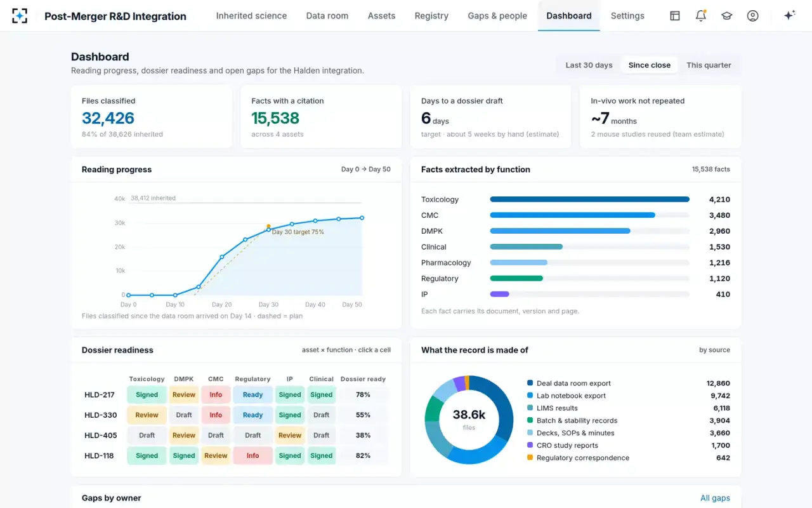Open the Registry tab

coord(431,16)
